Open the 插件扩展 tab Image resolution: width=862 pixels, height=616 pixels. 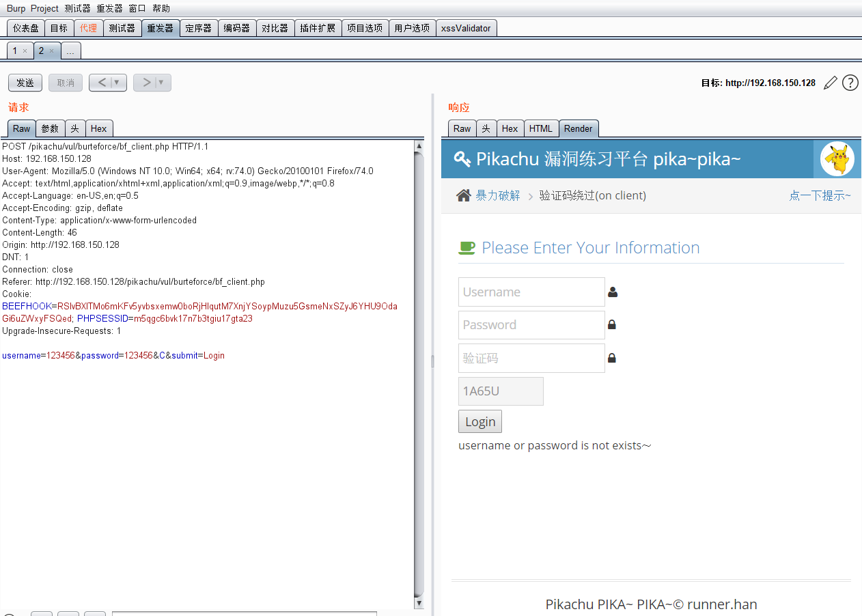point(318,28)
